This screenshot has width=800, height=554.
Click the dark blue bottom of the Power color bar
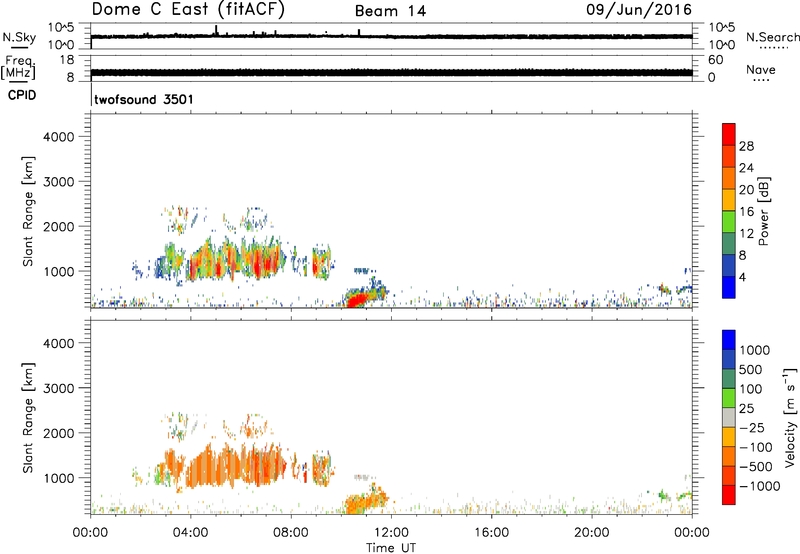[x=729, y=287]
